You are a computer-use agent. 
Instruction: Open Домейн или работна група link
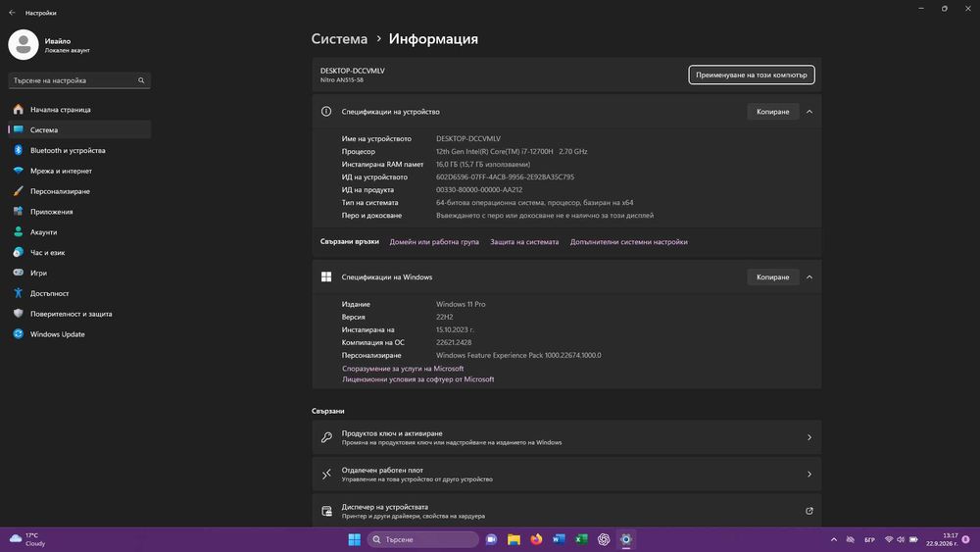click(x=434, y=242)
